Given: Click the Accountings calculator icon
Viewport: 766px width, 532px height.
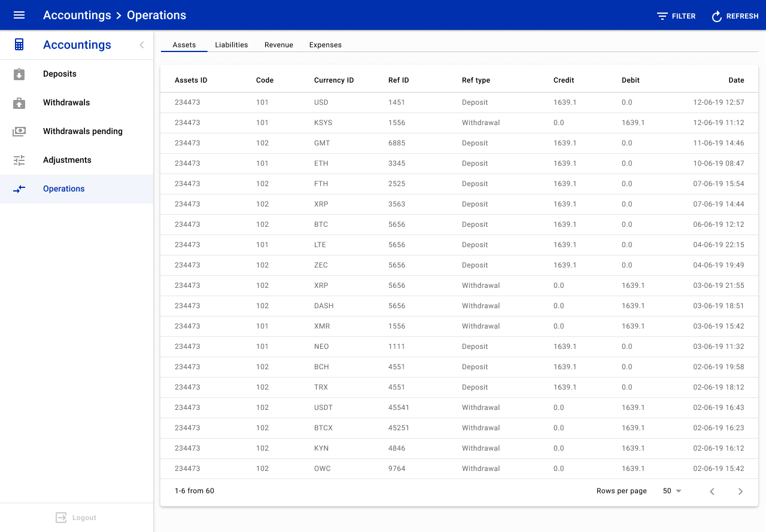Looking at the screenshot, I should (19, 45).
